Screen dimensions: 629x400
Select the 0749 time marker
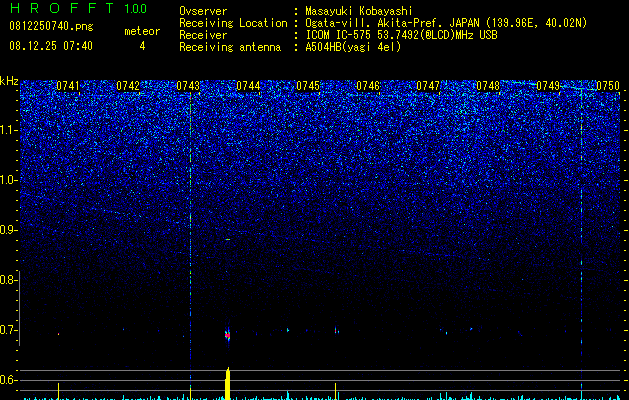(548, 86)
